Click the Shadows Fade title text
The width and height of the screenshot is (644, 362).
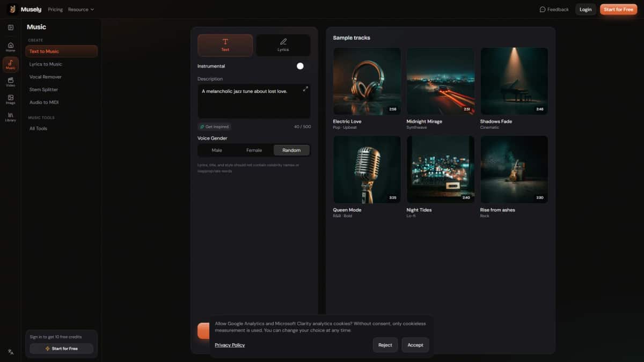click(x=496, y=121)
